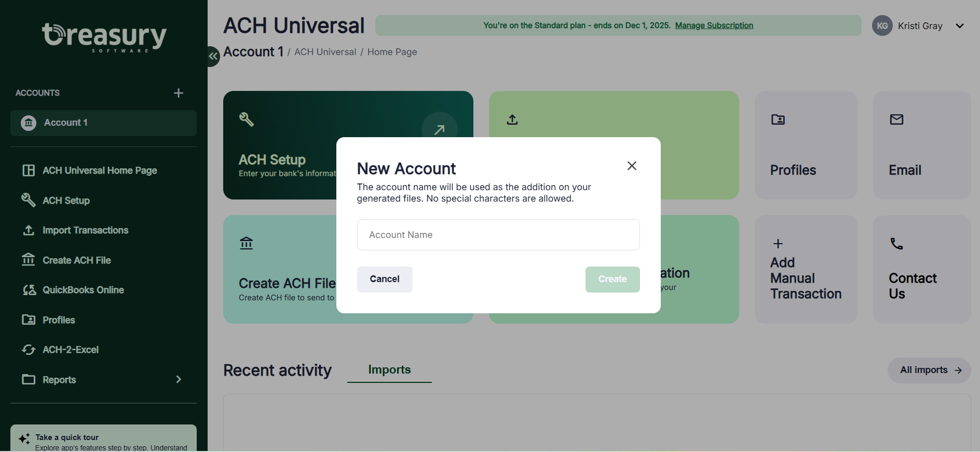Screen dimensions: 980x452
Task: Click the sidebar Create ACH File bank icon
Action: coord(29,259)
